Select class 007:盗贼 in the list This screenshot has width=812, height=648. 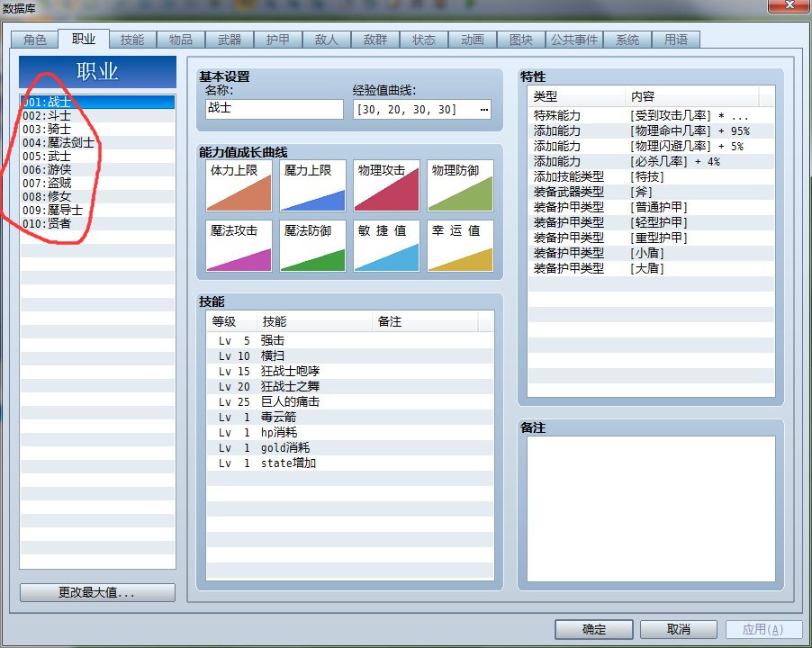click(97, 183)
